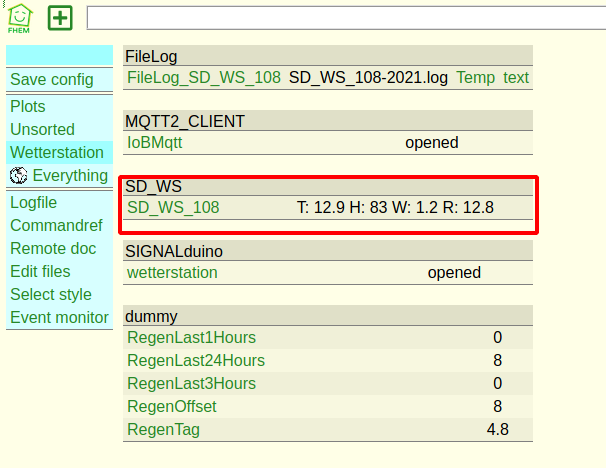This screenshot has height=468, width=606.
Task: Open the RegenLast24Hours dummy device
Action: 196,360
